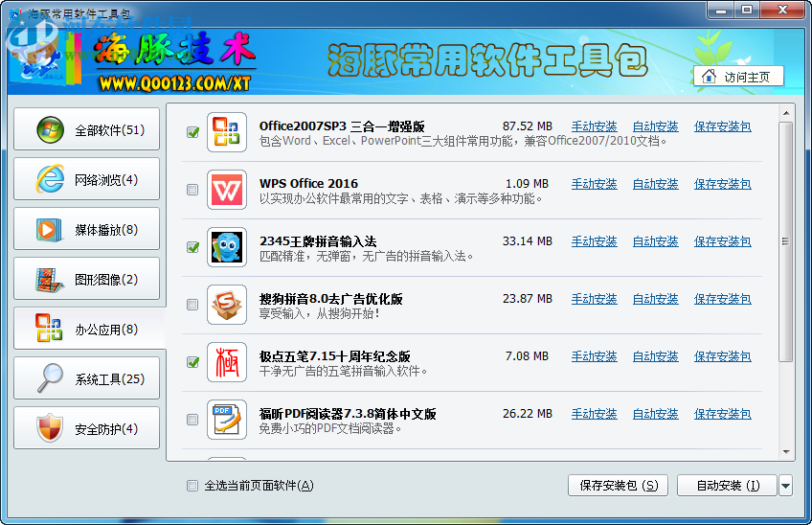Uncheck the 2345王牌拼音输入法 checkbox
812x525 pixels.
[192, 247]
